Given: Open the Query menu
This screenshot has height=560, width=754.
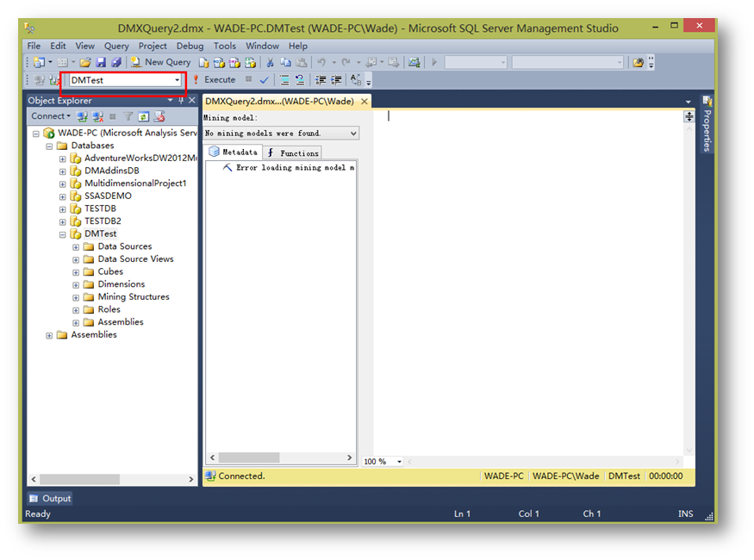Looking at the screenshot, I should pos(116,46).
